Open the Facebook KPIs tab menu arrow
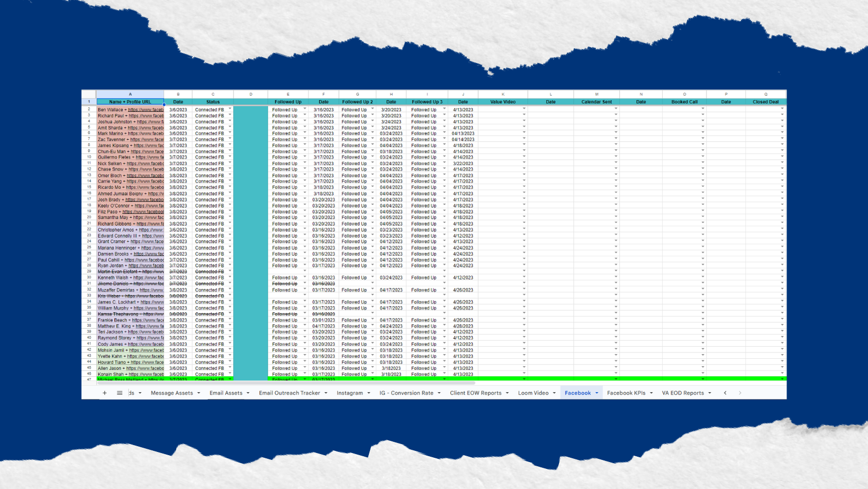 click(651, 393)
